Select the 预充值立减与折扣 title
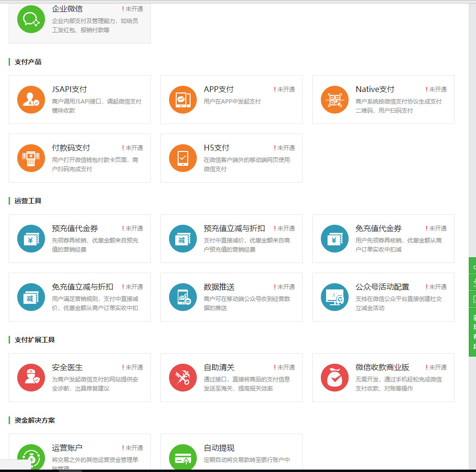This screenshot has height=472, width=476. [234, 229]
